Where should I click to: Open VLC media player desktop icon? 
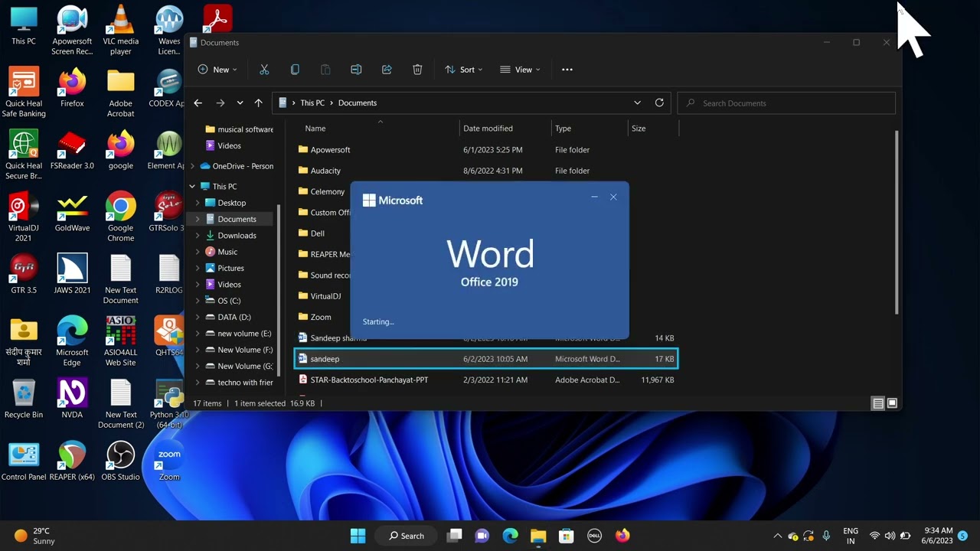pyautogui.click(x=120, y=30)
